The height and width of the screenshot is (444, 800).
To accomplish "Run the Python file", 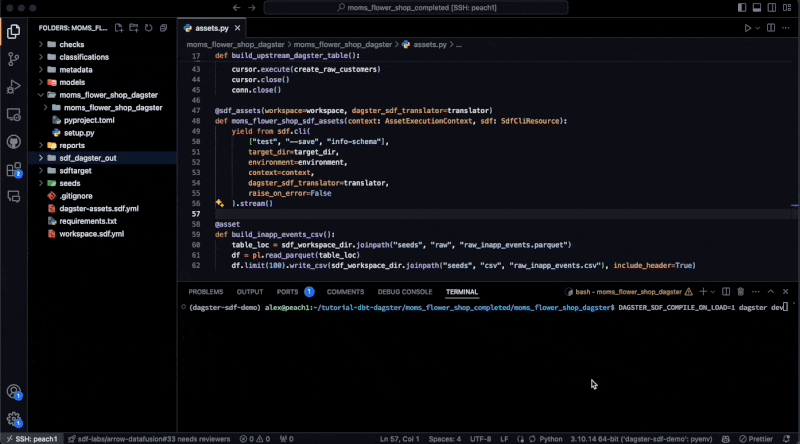I will 747,28.
